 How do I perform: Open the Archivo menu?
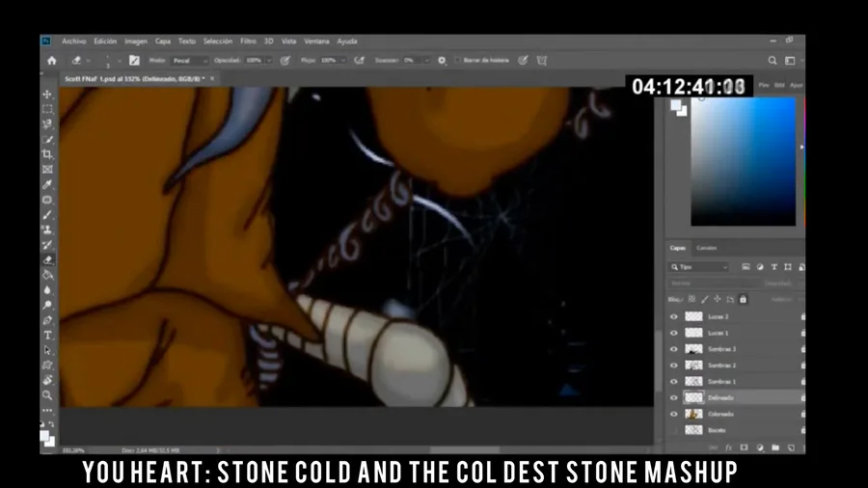pyautogui.click(x=73, y=41)
